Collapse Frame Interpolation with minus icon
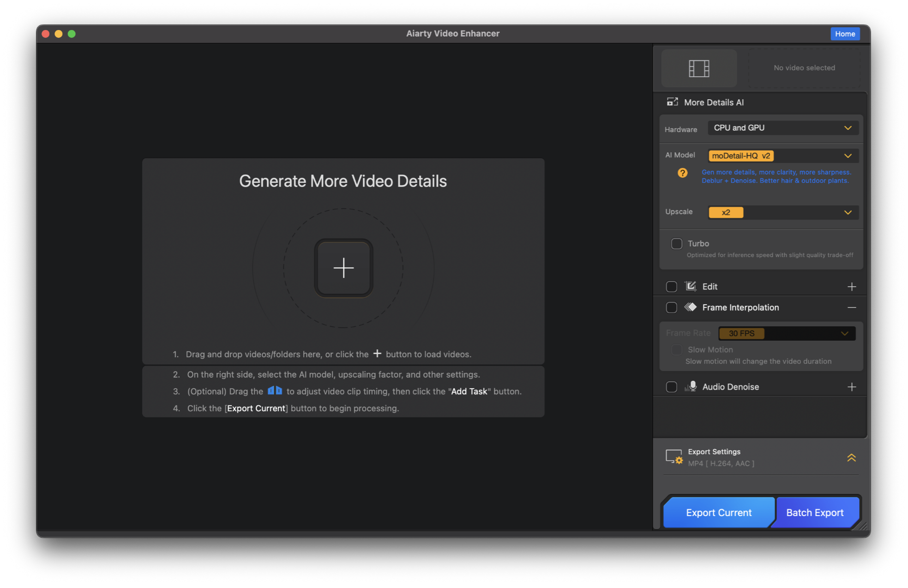908x588 pixels. click(x=852, y=307)
